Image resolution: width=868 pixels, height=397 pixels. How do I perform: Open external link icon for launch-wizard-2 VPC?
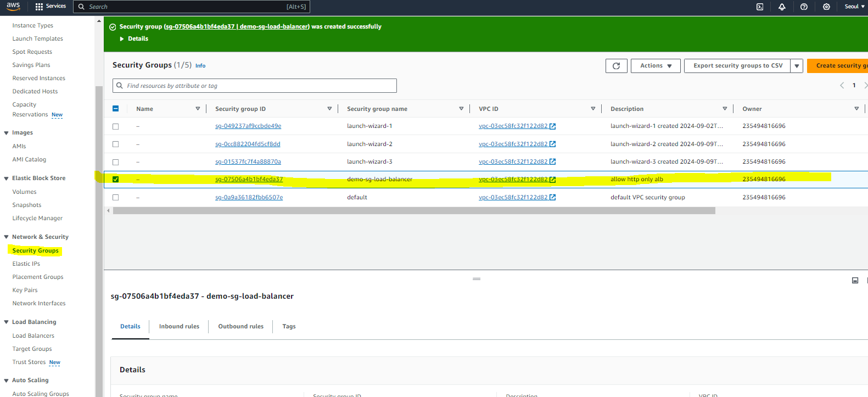pos(553,144)
